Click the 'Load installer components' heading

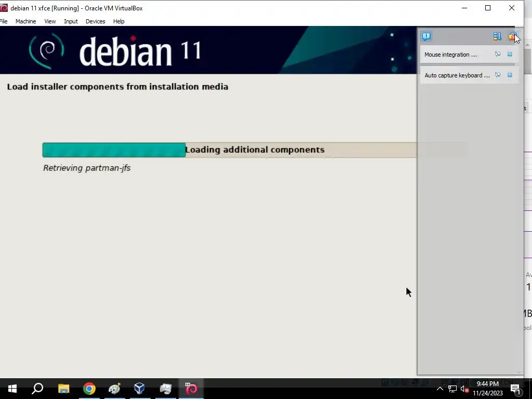coord(118,87)
